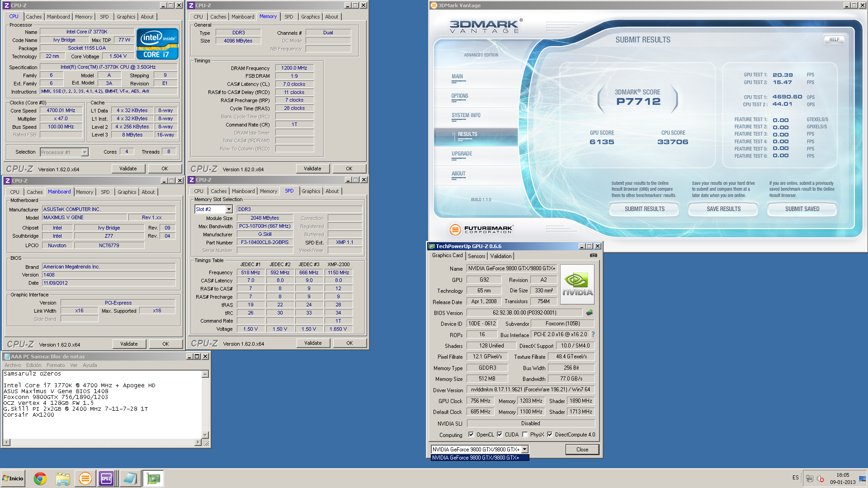Click the GPU-Z BIOS save chip icon
868x488 pixels.
(590, 313)
